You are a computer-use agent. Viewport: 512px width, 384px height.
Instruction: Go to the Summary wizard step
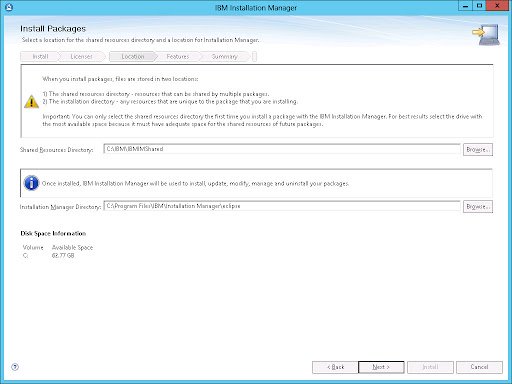(224, 57)
